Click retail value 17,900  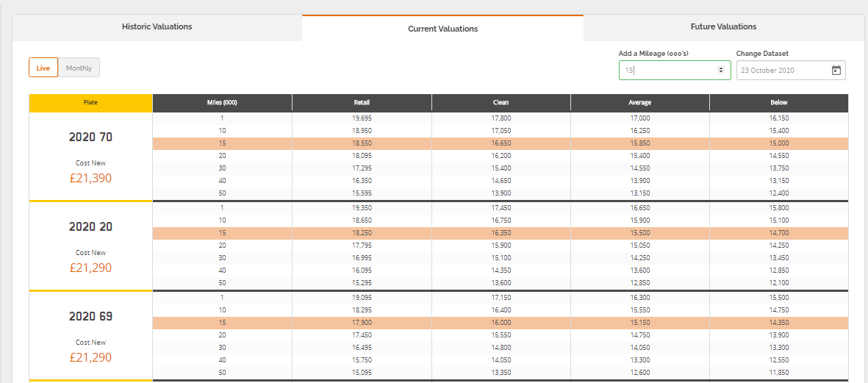[x=362, y=323]
